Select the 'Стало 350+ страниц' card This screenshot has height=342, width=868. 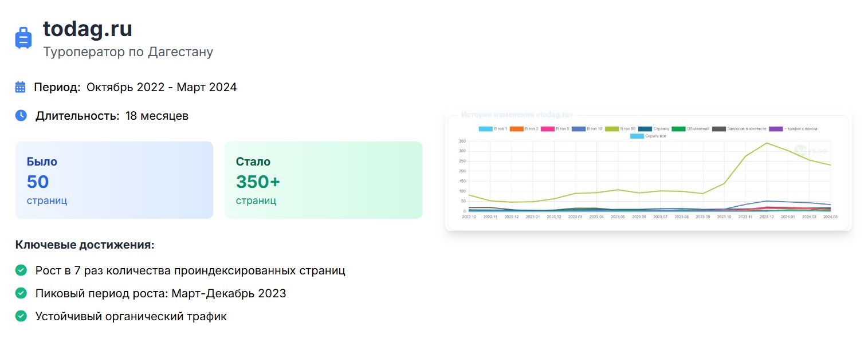click(323, 180)
